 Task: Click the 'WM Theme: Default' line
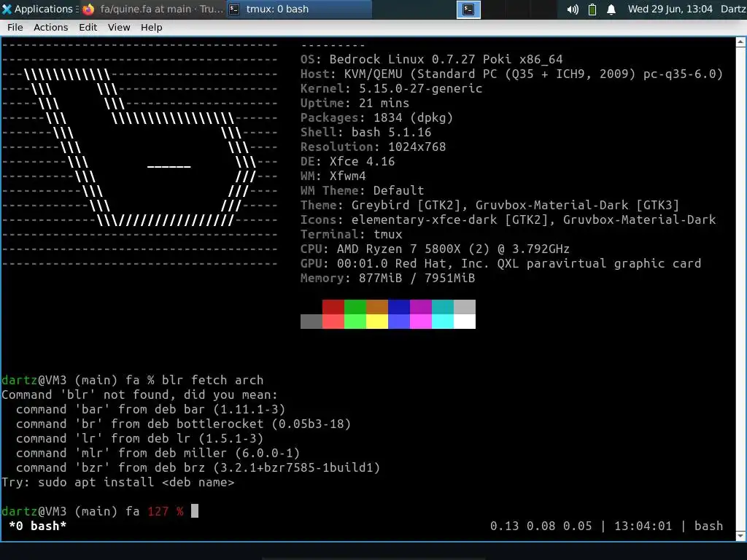tap(362, 190)
